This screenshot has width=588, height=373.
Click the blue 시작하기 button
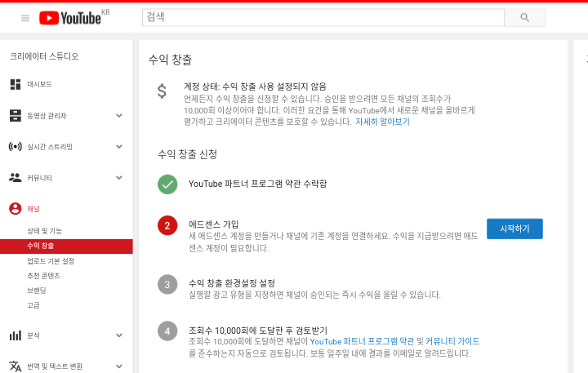tap(514, 229)
